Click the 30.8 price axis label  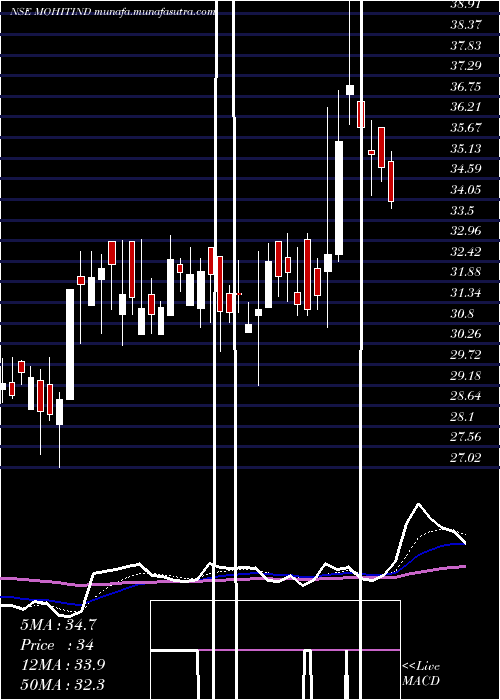pyautogui.click(x=462, y=314)
